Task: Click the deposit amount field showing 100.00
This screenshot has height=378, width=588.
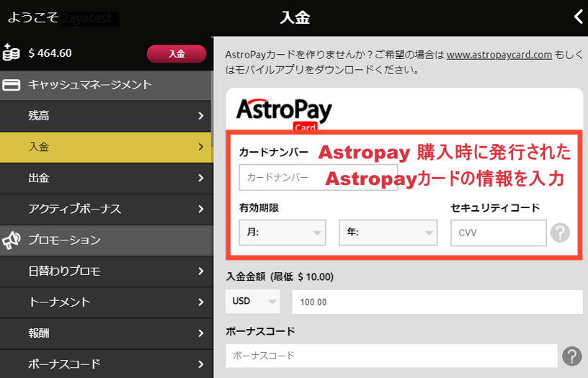Action: [x=437, y=302]
